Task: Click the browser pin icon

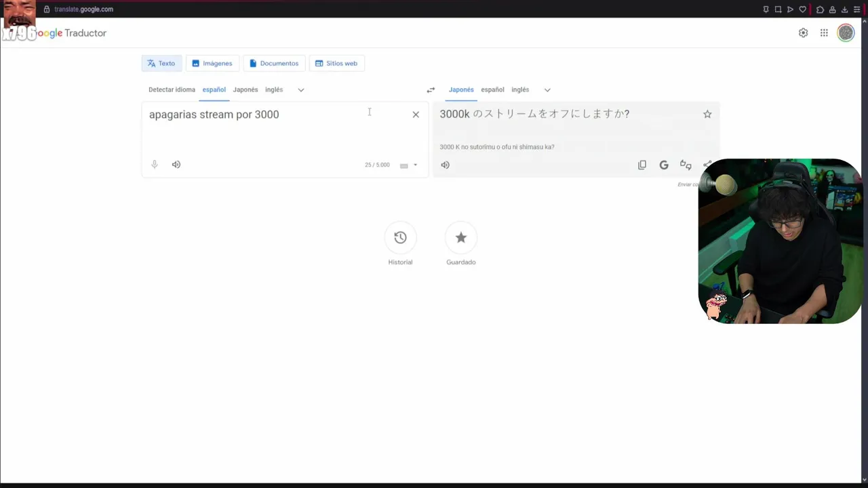Action: click(766, 9)
